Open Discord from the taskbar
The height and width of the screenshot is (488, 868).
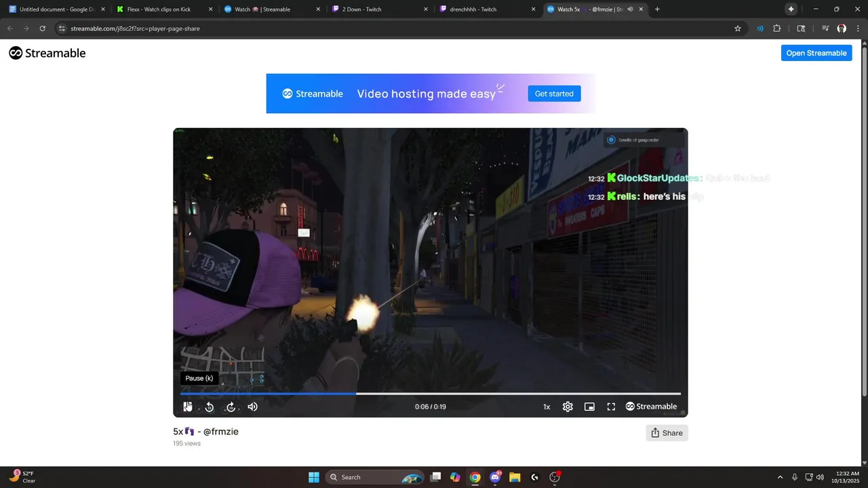click(495, 477)
